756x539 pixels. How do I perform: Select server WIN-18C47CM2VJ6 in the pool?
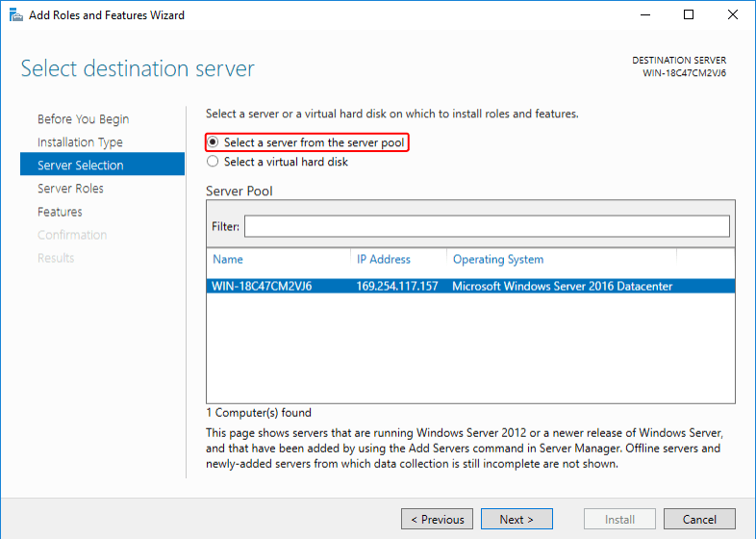(x=262, y=286)
